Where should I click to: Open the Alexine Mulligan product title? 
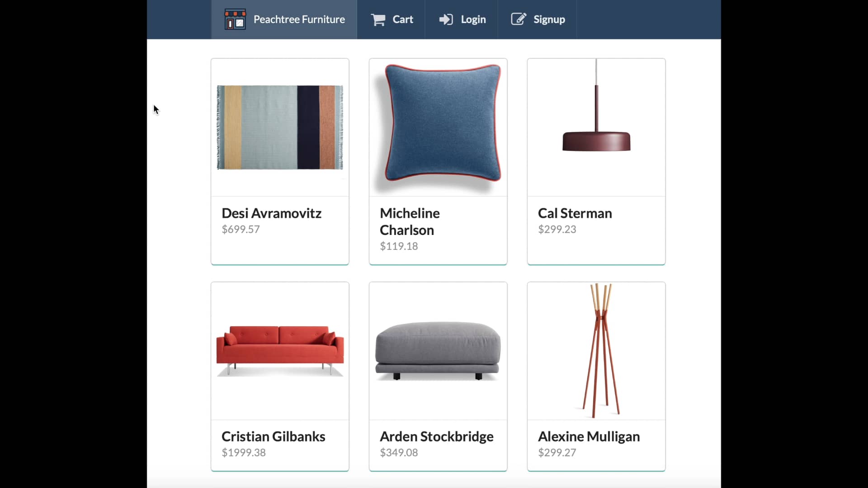click(x=589, y=436)
